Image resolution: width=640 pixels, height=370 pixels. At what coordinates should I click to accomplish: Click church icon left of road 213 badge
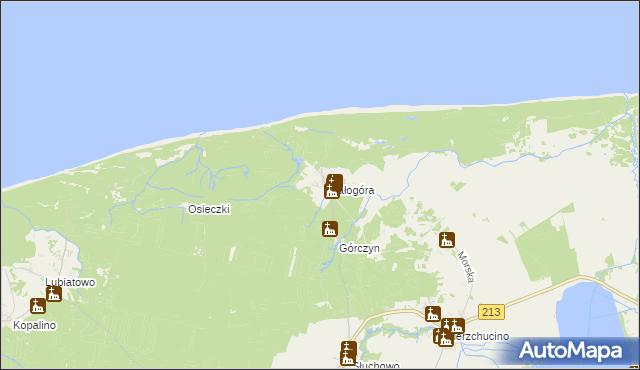(x=433, y=314)
